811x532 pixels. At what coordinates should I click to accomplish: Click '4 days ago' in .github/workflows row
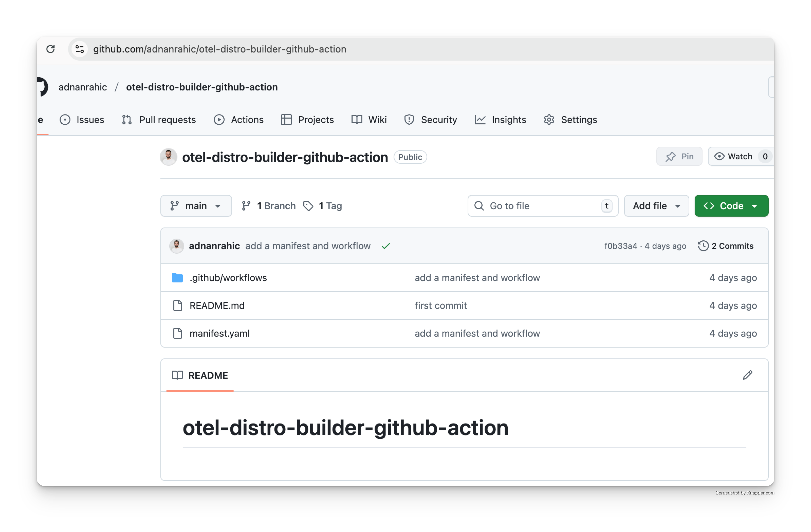pyautogui.click(x=733, y=278)
